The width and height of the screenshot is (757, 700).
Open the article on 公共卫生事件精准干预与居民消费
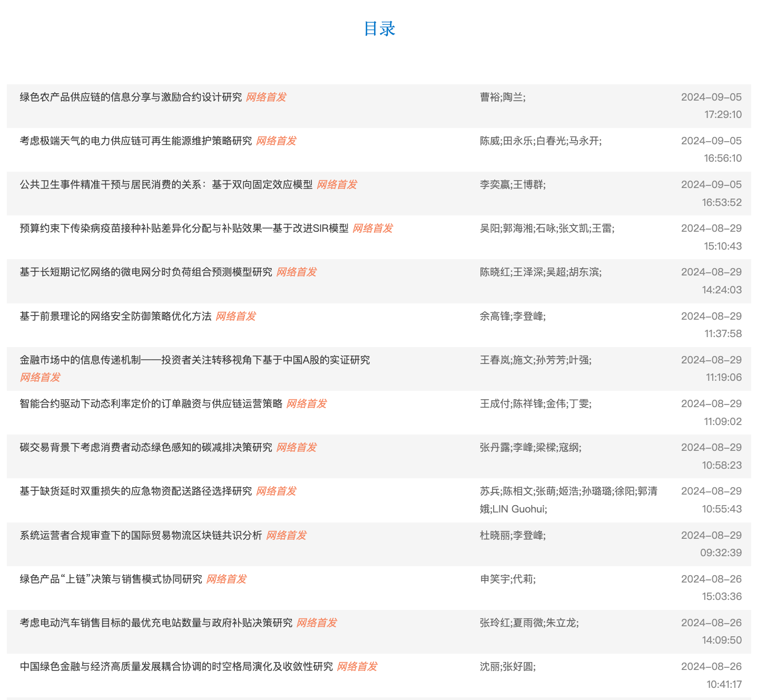click(166, 185)
